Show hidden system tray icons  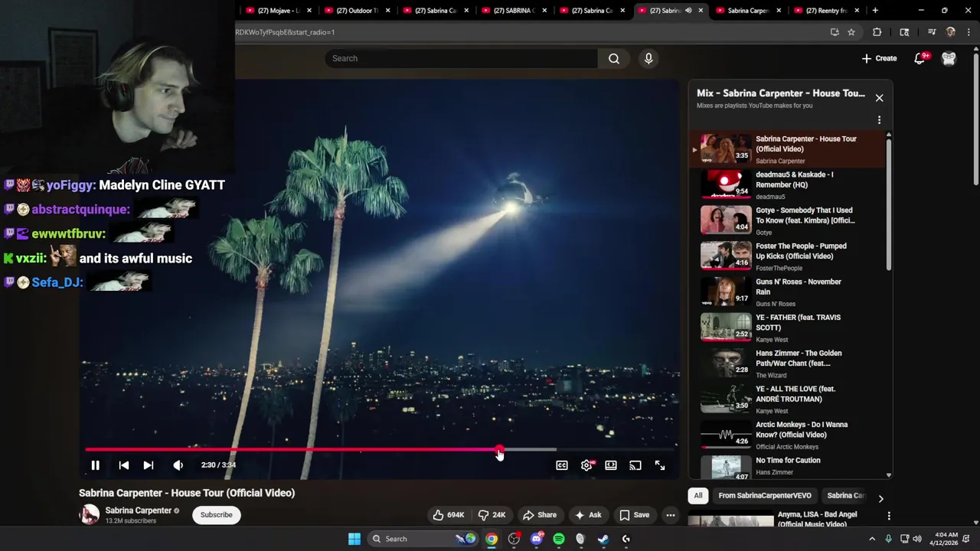coord(871,539)
